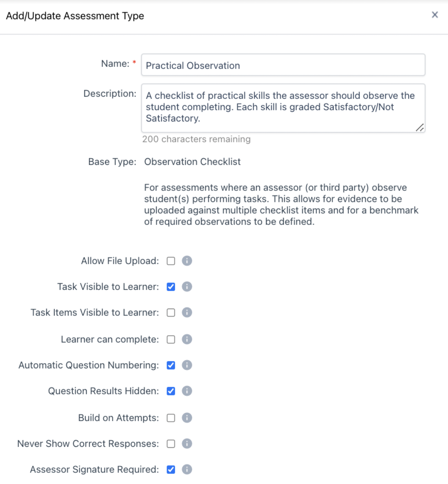This screenshot has width=448, height=484.
Task: Click info icon for Task Visible to Learner
Action: click(187, 287)
